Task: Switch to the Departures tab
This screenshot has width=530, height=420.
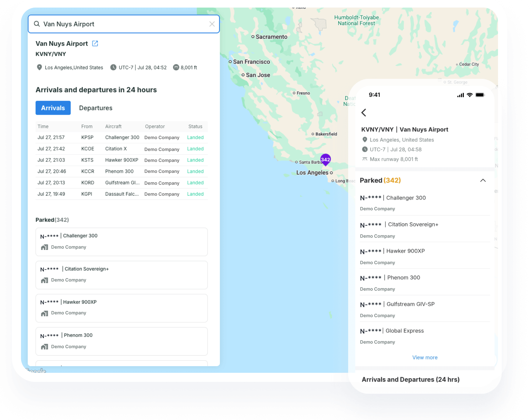Action: click(96, 108)
